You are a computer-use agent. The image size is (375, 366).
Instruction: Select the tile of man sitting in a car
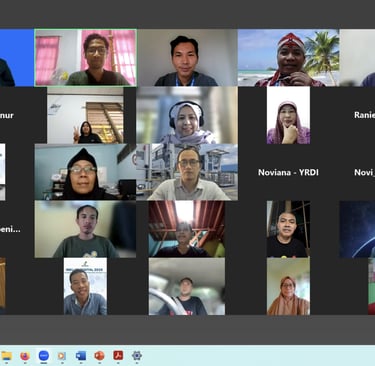(187, 286)
